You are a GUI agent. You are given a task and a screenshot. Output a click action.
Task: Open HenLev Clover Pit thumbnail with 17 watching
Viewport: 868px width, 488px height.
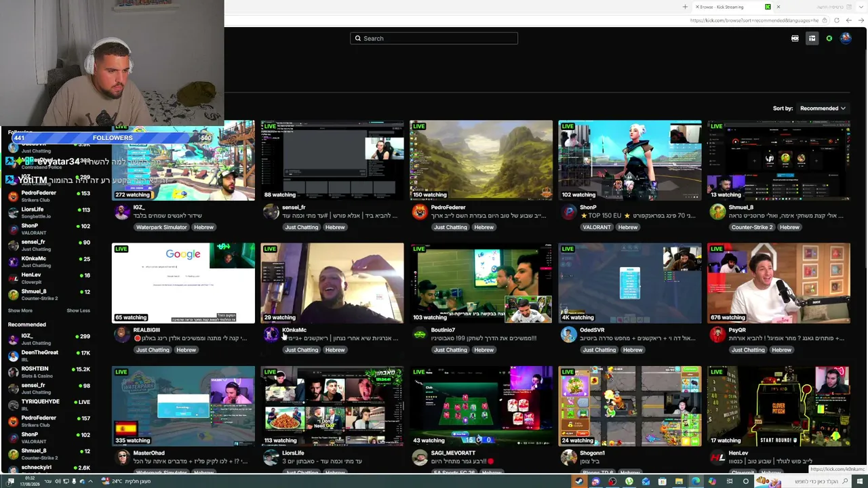(778, 406)
